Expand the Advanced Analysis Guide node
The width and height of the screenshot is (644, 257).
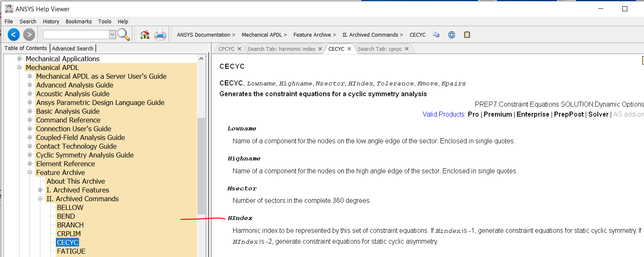click(30, 85)
